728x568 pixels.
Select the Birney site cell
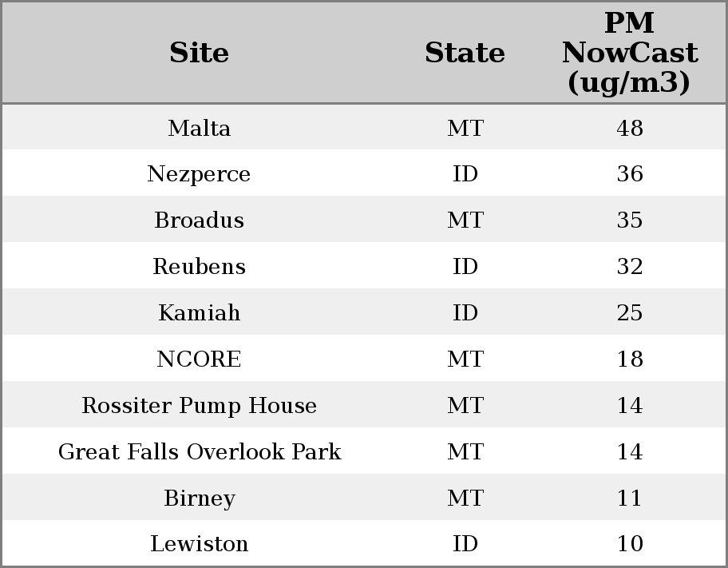coord(199,498)
